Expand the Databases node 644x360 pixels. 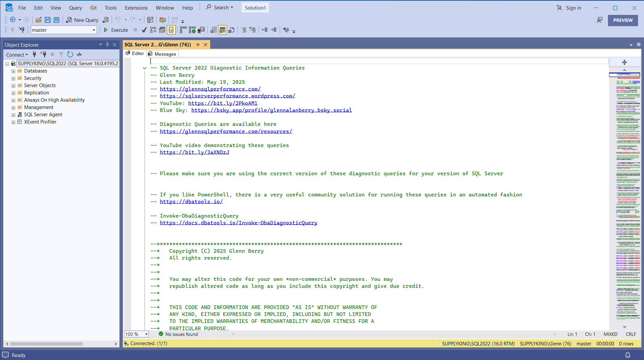pos(13,71)
